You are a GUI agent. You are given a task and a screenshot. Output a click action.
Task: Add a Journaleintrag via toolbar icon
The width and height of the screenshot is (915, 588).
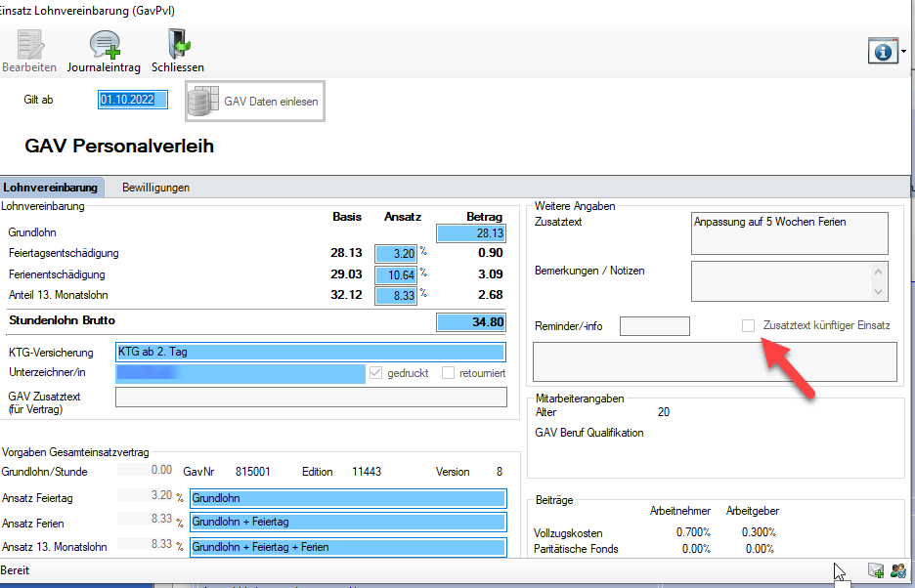(104, 44)
